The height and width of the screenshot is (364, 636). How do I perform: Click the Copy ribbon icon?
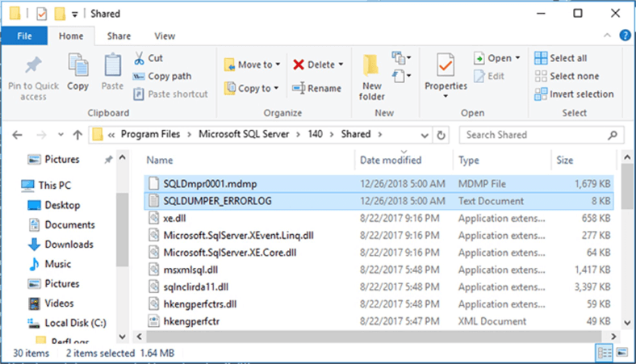click(77, 72)
